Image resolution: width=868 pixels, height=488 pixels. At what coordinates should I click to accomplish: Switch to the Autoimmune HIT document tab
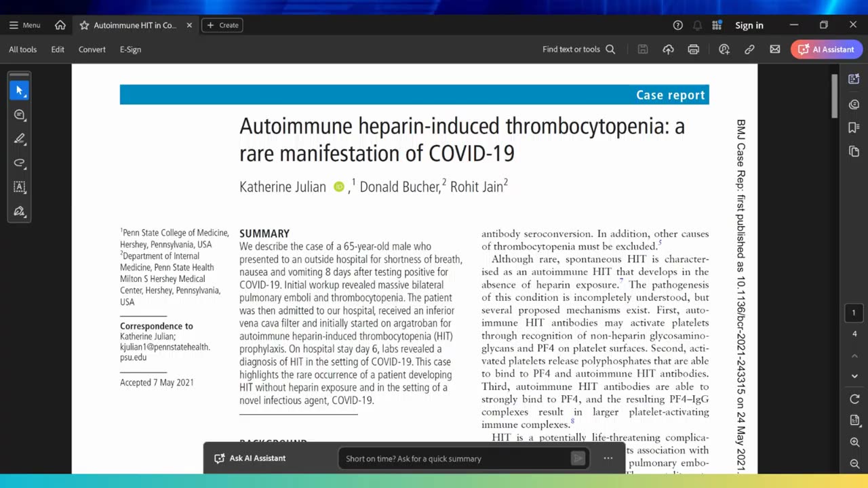tap(135, 25)
